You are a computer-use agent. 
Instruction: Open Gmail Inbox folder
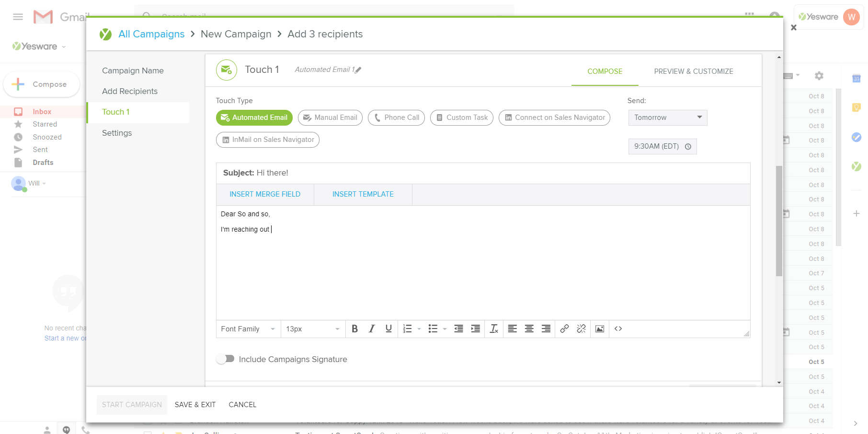[42, 112]
